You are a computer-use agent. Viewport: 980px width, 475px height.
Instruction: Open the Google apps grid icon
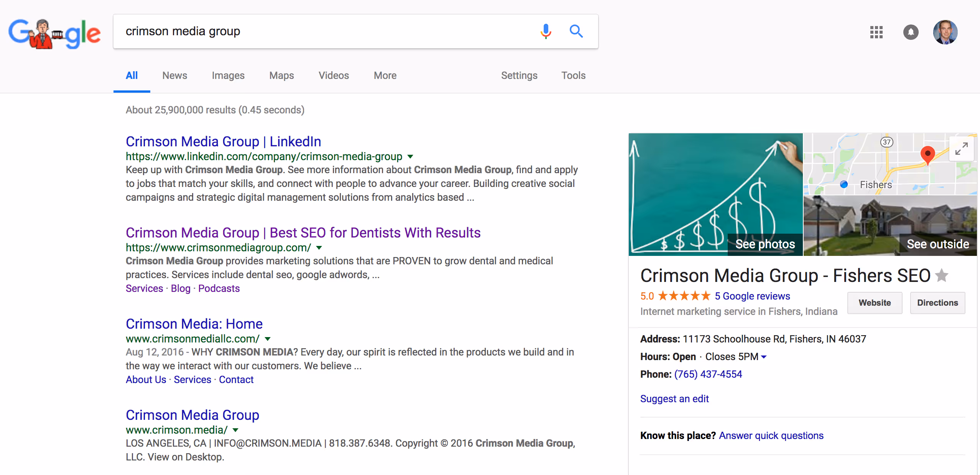tap(876, 32)
